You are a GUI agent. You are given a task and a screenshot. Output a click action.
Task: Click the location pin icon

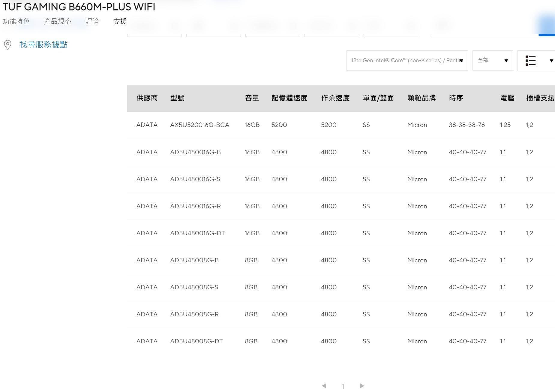click(7, 45)
